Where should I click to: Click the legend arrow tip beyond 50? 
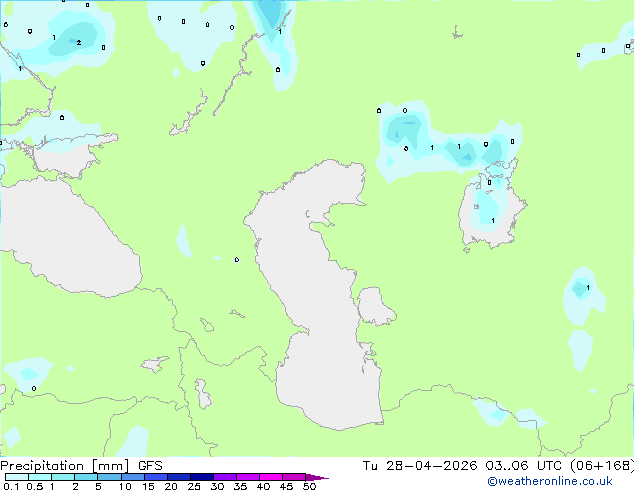(317, 477)
